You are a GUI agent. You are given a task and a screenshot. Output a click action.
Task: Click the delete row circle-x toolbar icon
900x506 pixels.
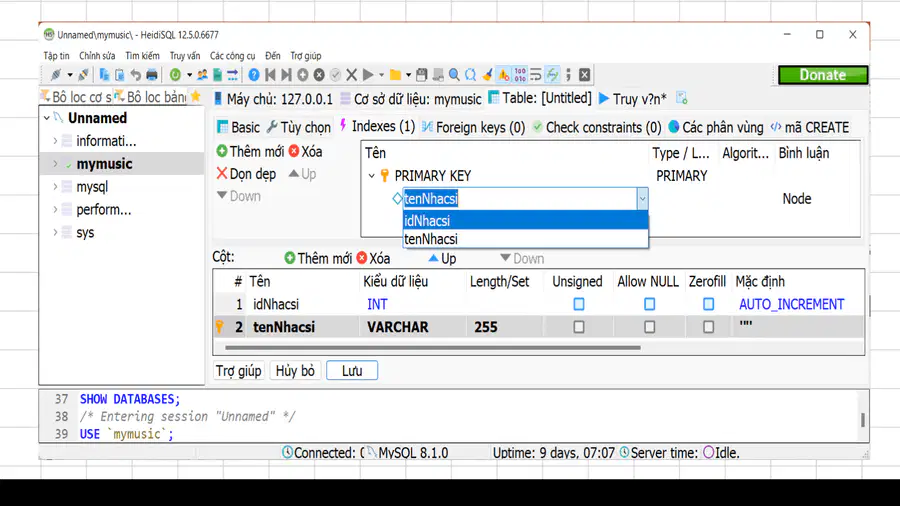pos(319,75)
